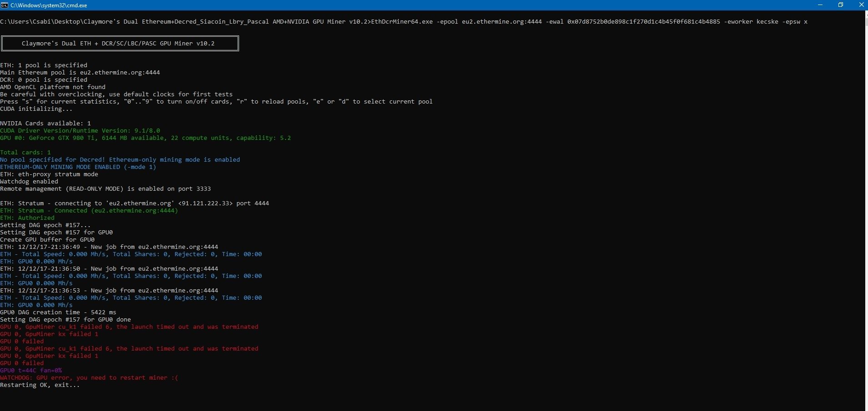Click the 'Press "s" for current statistics' line
Image resolution: width=868 pixels, height=411 pixels.
tap(216, 102)
